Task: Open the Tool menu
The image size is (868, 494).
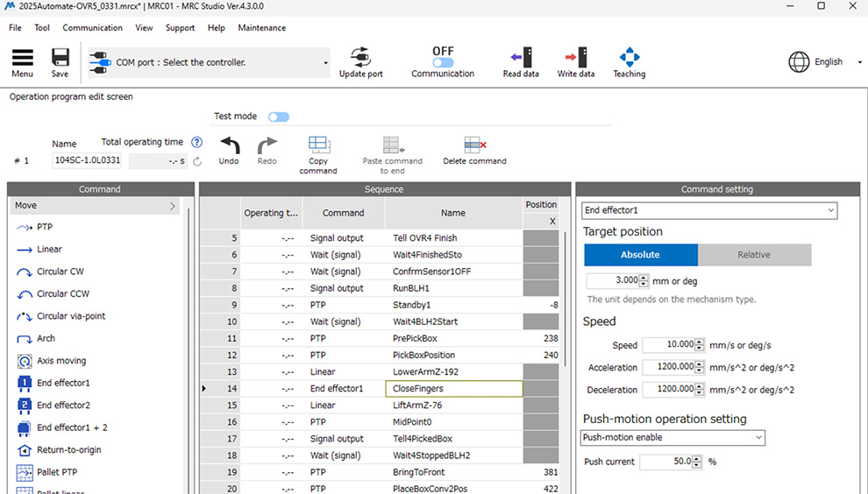Action: tap(41, 28)
